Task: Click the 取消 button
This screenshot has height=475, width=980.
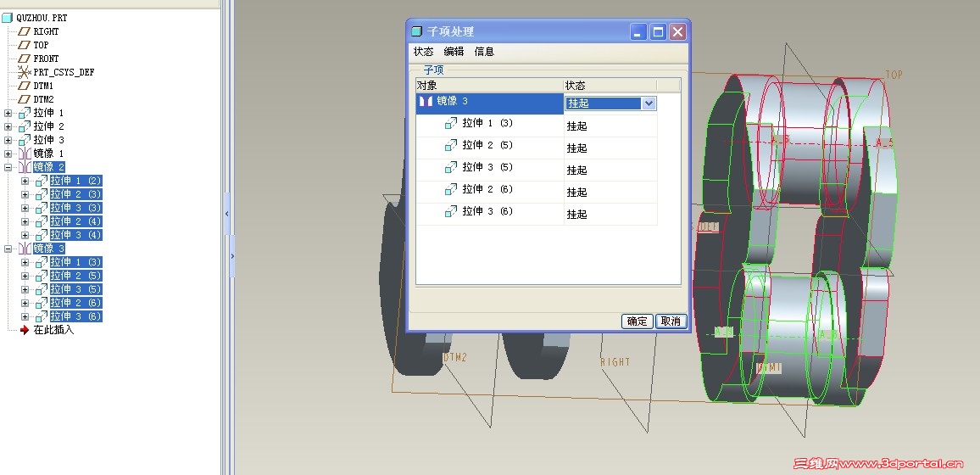Action: (x=671, y=321)
